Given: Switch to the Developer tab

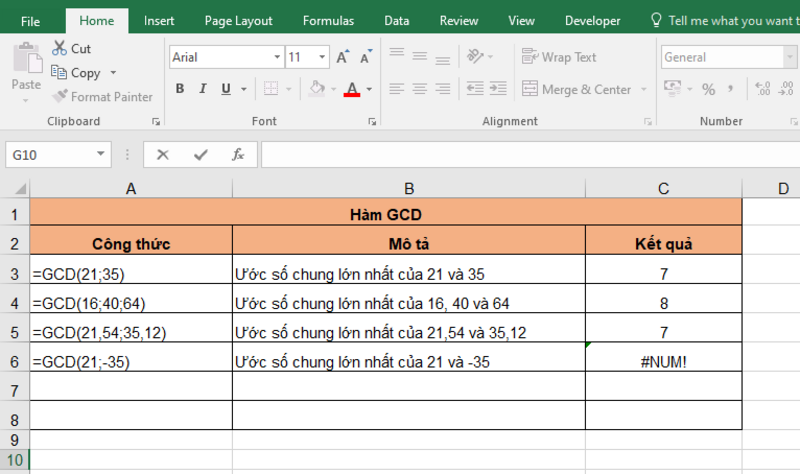Looking at the screenshot, I should coord(592,21).
